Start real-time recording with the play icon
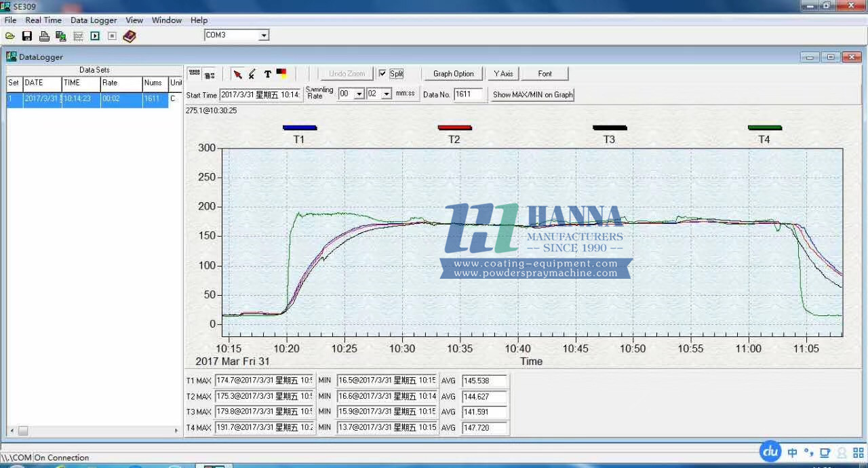Viewport: 868px width, 468px height. coord(95,36)
